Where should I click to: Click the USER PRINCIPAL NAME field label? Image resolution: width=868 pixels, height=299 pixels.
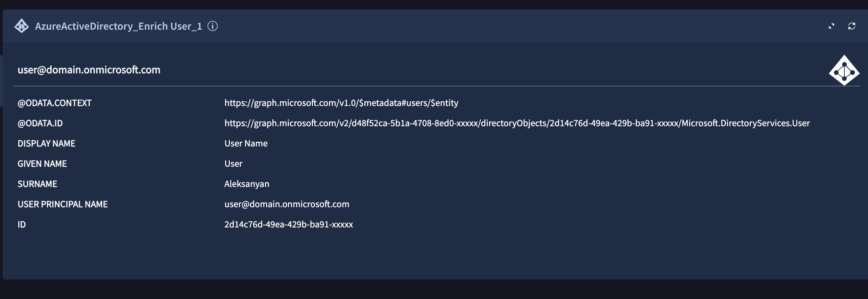point(63,204)
